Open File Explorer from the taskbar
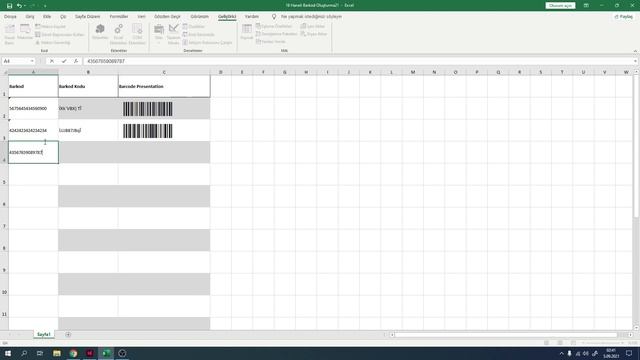This screenshot has width=640, height=360. click(x=57, y=353)
